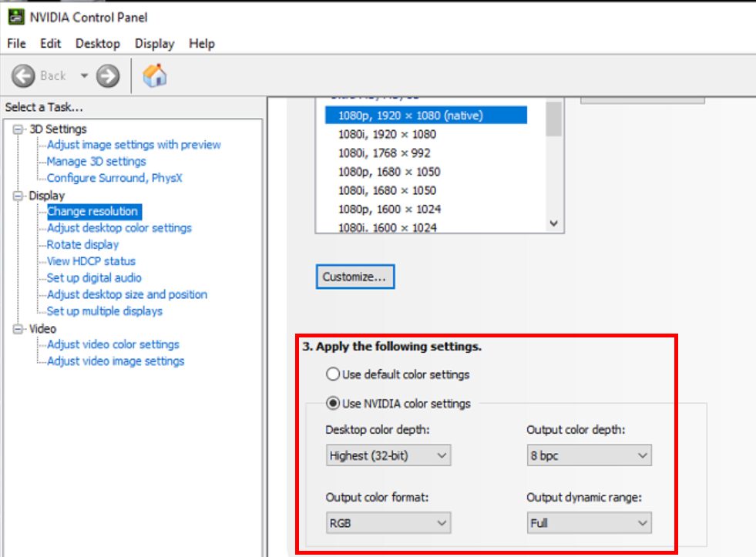Open Output color format dropdown
This screenshot has width=756, height=557.
(388, 523)
